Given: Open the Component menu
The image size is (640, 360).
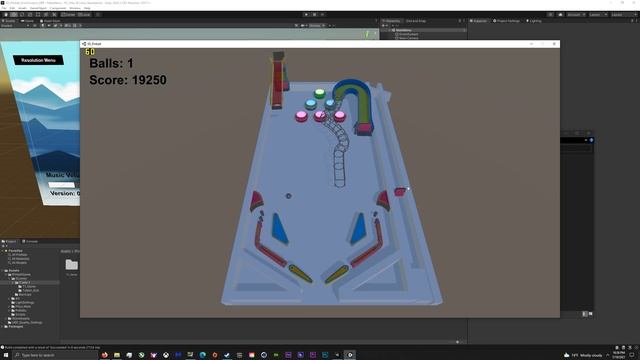Looking at the screenshot, I should (x=58, y=8).
